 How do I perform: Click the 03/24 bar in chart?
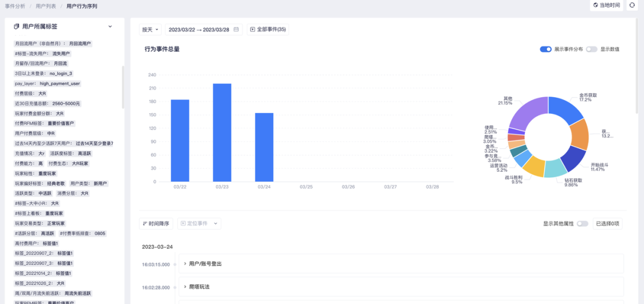click(x=264, y=147)
